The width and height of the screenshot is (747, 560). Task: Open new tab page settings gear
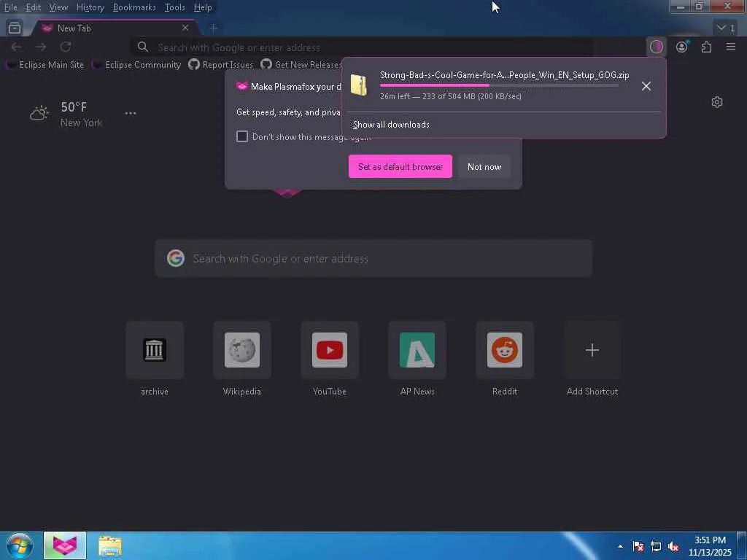(x=717, y=102)
